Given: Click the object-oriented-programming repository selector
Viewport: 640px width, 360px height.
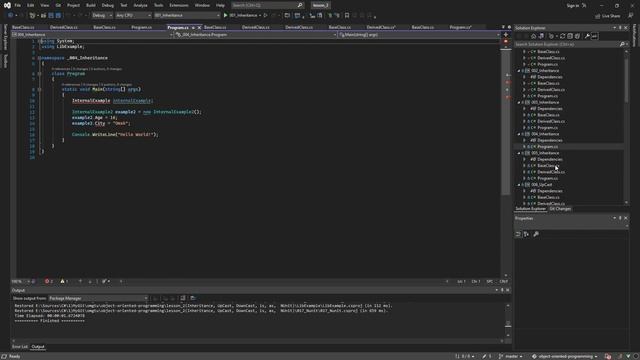Looking at the screenshot, I should [x=564, y=356].
